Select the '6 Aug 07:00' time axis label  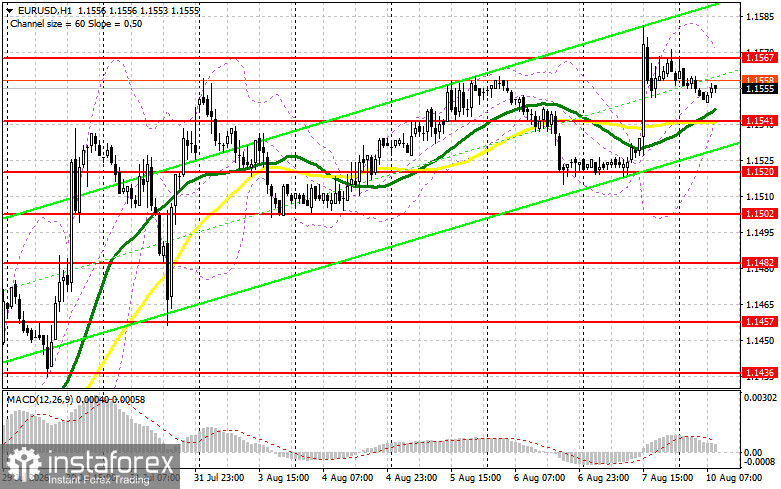pos(540,478)
